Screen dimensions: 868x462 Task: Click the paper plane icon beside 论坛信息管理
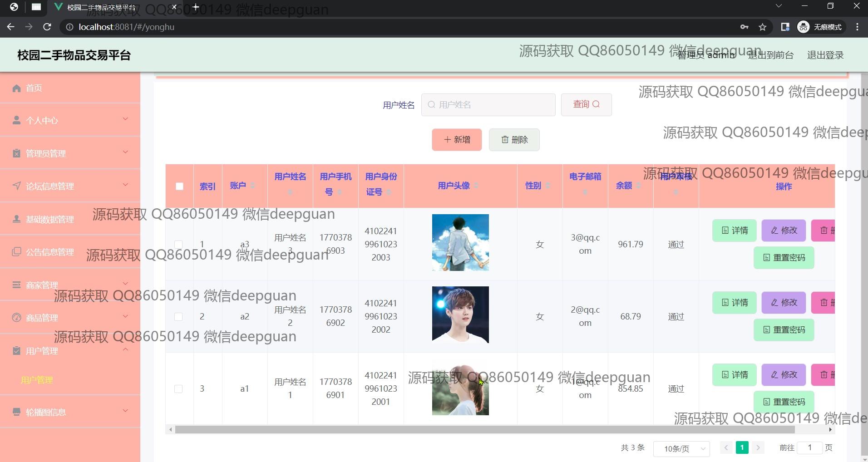[17, 186]
